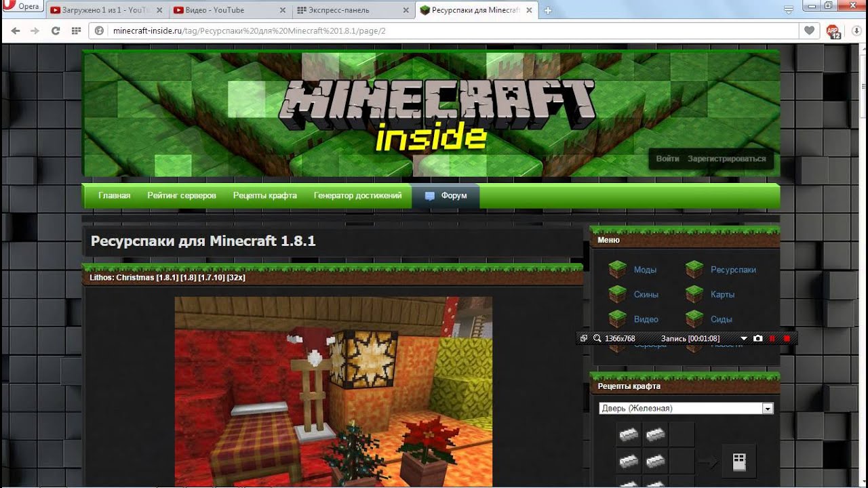This screenshot has width=868, height=488.
Task: Click the grass block icon next to Скины
Action: 617,294
